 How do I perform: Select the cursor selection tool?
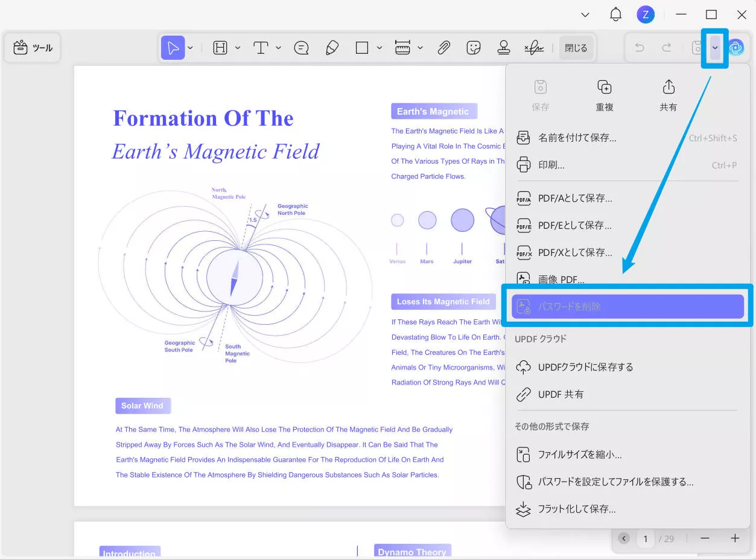(x=173, y=48)
